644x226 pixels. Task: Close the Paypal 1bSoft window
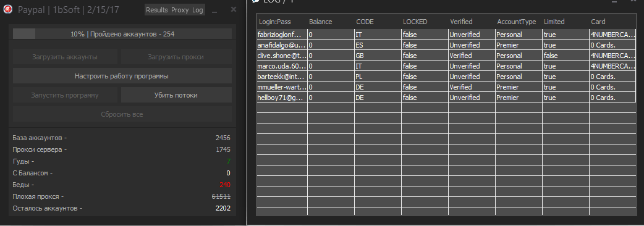pyautogui.click(x=233, y=9)
